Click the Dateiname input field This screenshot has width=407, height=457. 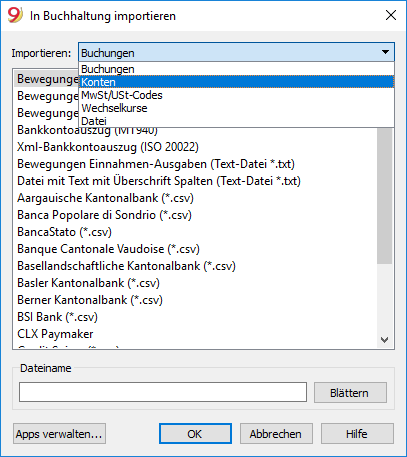(163, 392)
